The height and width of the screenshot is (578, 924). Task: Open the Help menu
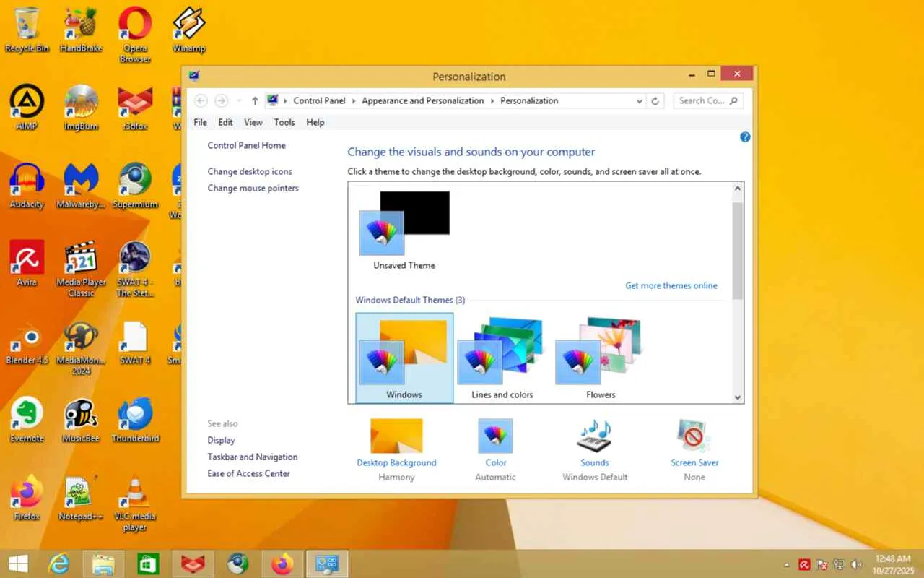pos(315,123)
